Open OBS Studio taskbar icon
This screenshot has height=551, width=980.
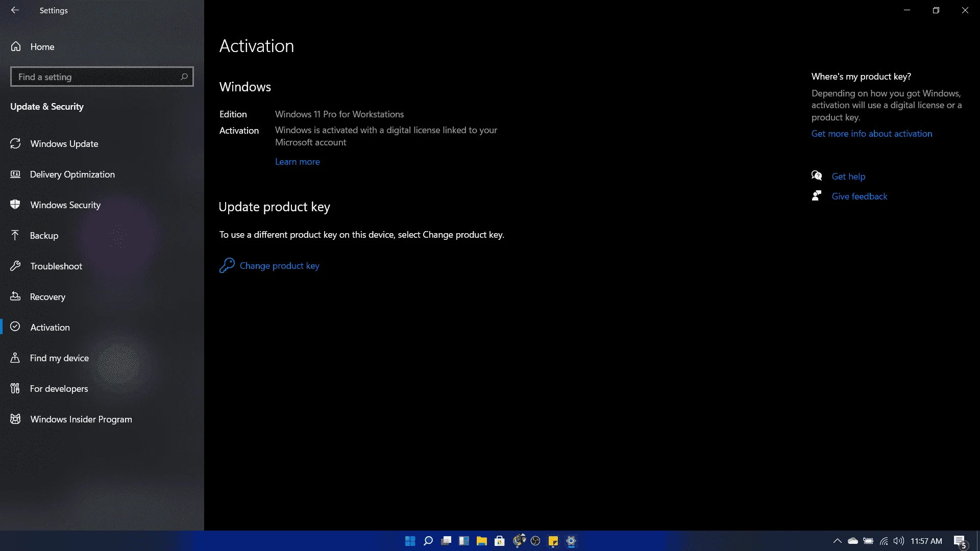535,541
